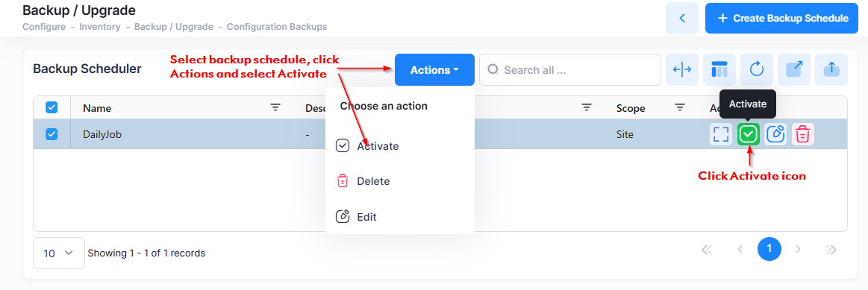
Task: Click the expand view icon in DailyJob row
Action: point(721,134)
